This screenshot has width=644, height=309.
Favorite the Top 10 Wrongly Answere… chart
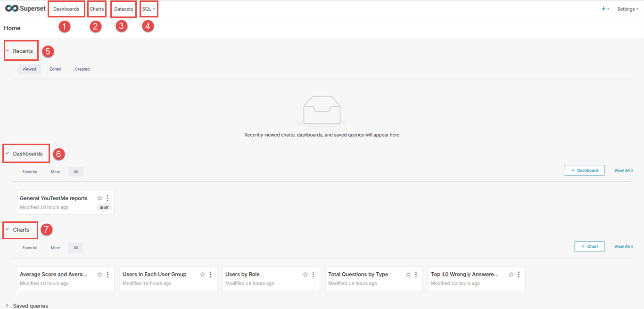click(511, 275)
